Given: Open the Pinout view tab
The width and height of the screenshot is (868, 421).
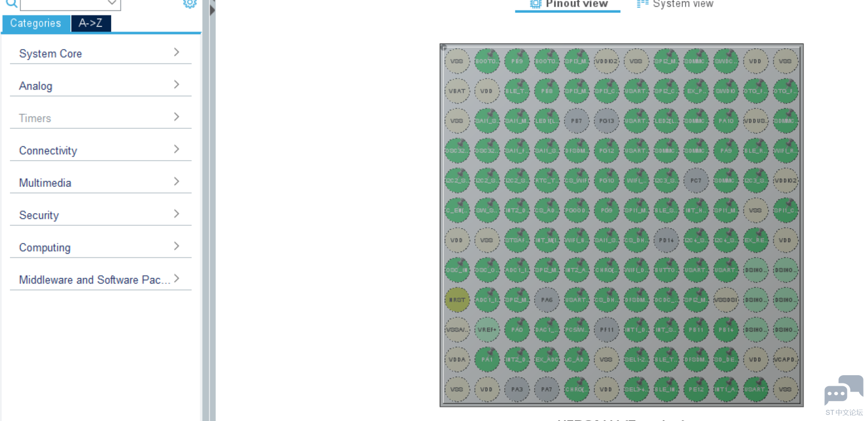Looking at the screenshot, I should click(x=568, y=4).
